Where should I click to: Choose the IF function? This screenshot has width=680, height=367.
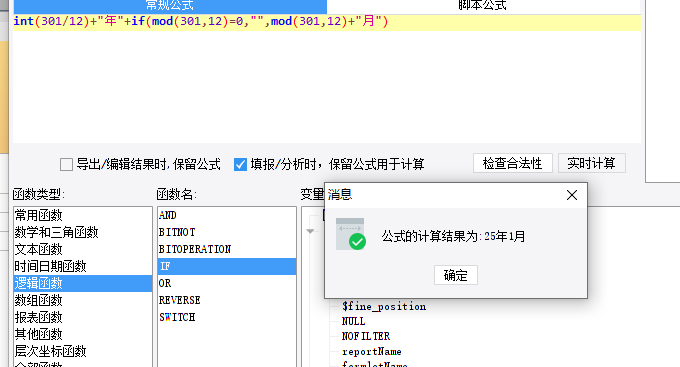click(227, 266)
